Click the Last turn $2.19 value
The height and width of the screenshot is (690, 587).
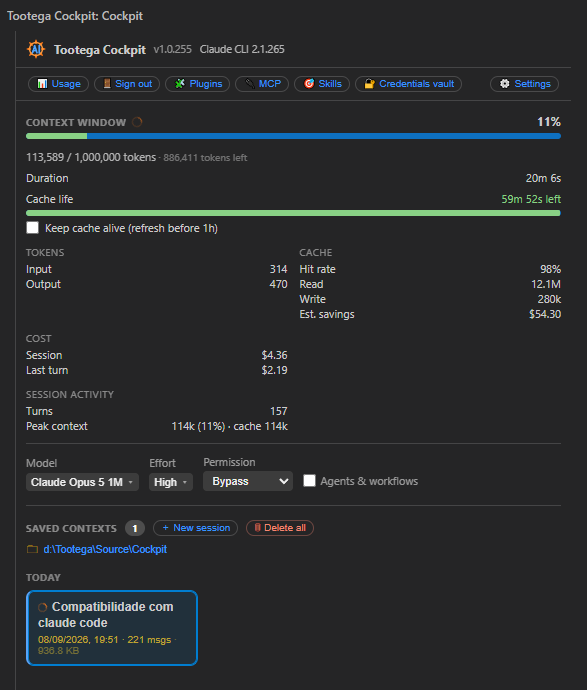(x=275, y=370)
